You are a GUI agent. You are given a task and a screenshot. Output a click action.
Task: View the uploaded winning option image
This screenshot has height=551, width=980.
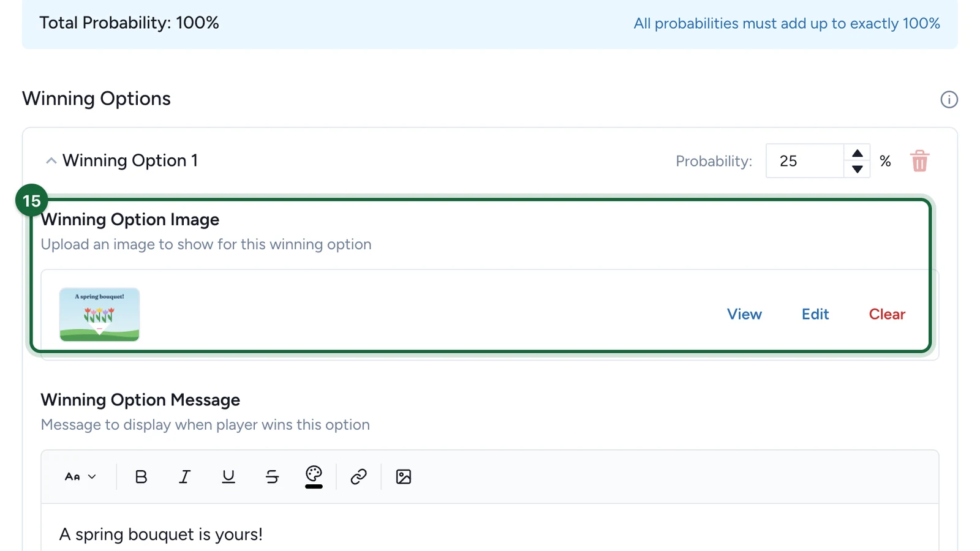744,314
